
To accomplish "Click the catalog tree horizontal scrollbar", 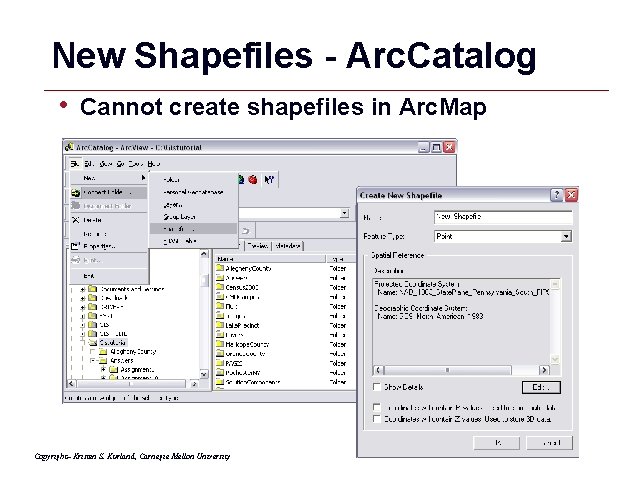I will click(133, 384).
